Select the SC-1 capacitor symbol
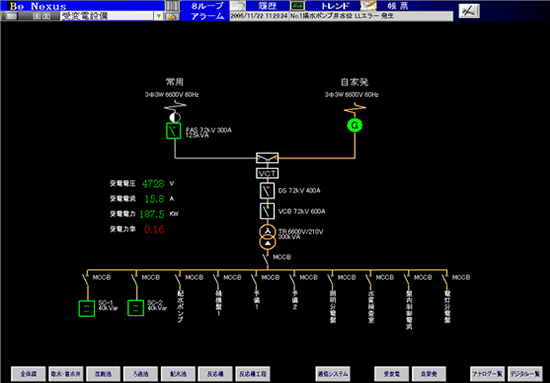Image resolution: width=550 pixels, height=383 pixels. [87, 308]
